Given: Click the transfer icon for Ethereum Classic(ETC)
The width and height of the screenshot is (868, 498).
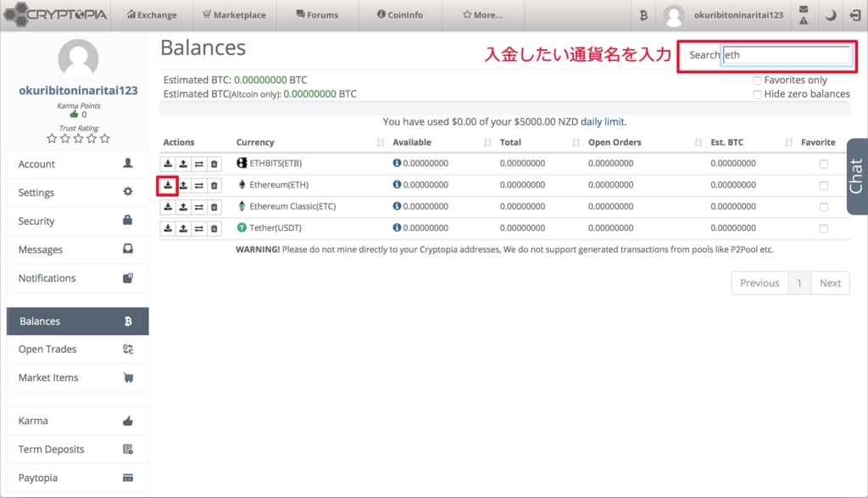Looking at the screenshot, I should 198,207.
